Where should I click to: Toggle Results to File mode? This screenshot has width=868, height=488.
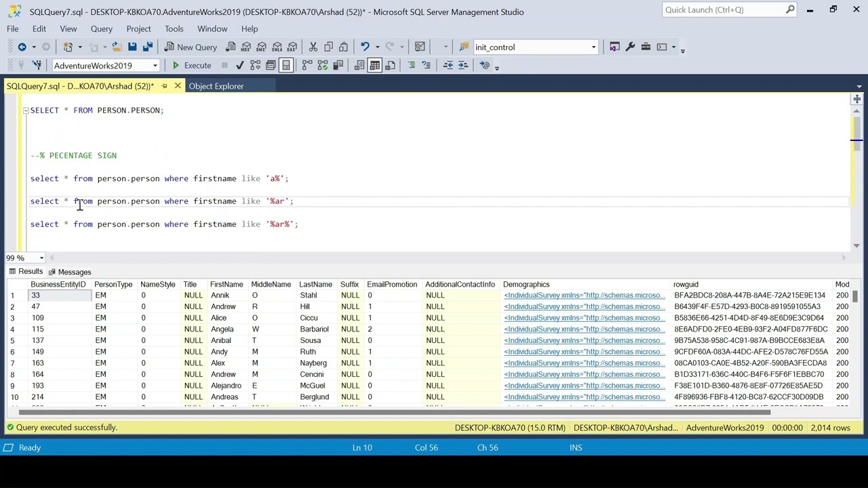coord(390,65)
